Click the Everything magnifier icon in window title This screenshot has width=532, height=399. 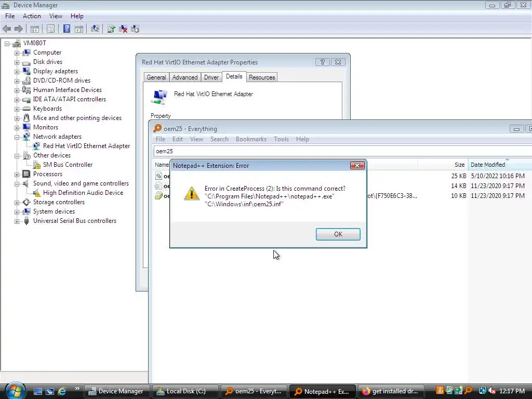[x=157, y=128]
